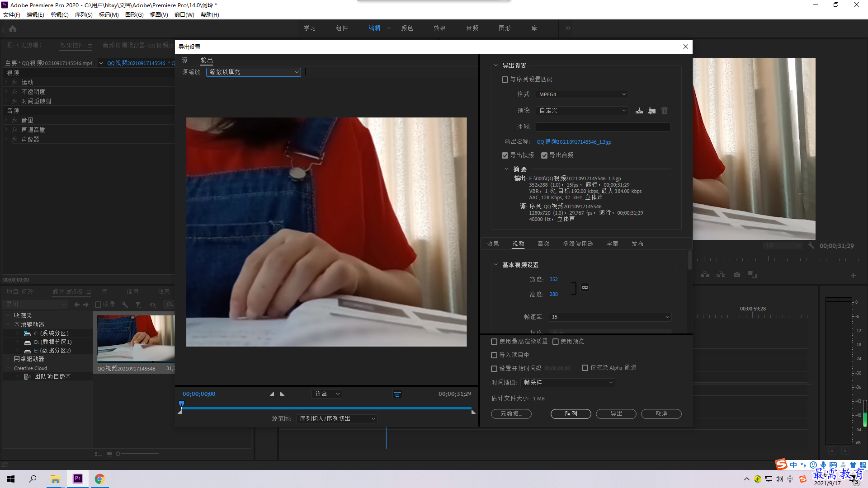Click Premiere Pro icon in Windows taskbar
The width and height of the screenshot is (868, 488).
pyautogui.click(x=78, y=479)
